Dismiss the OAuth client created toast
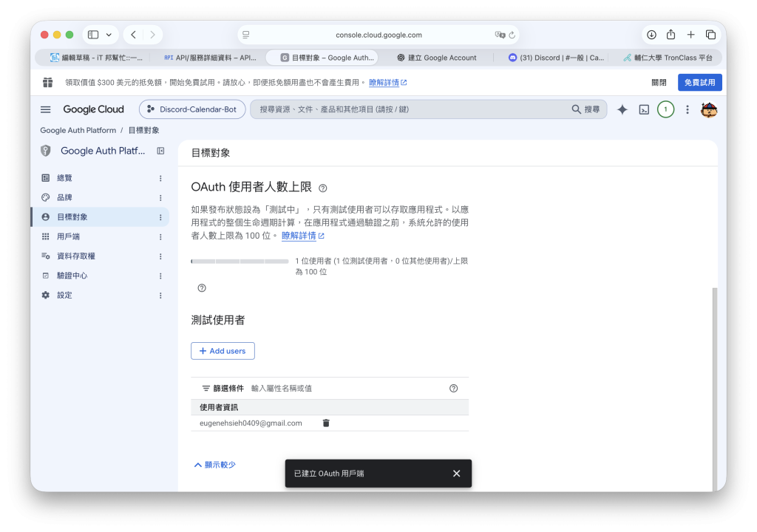 (456, 474)
